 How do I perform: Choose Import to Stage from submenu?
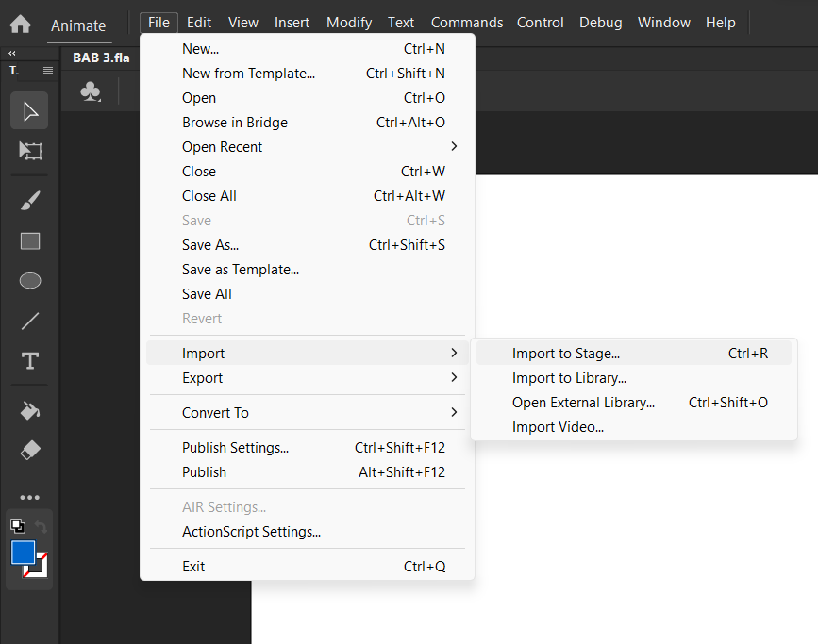pos(634,354)
